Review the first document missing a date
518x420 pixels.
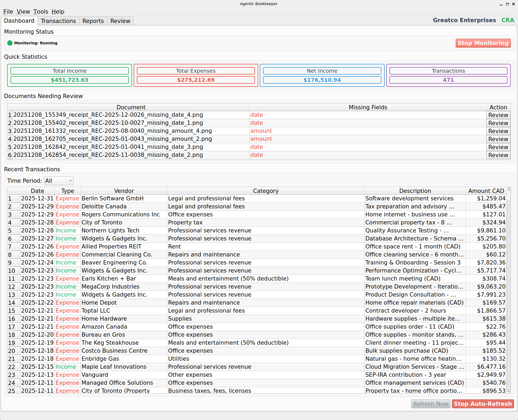pos(498,115)
